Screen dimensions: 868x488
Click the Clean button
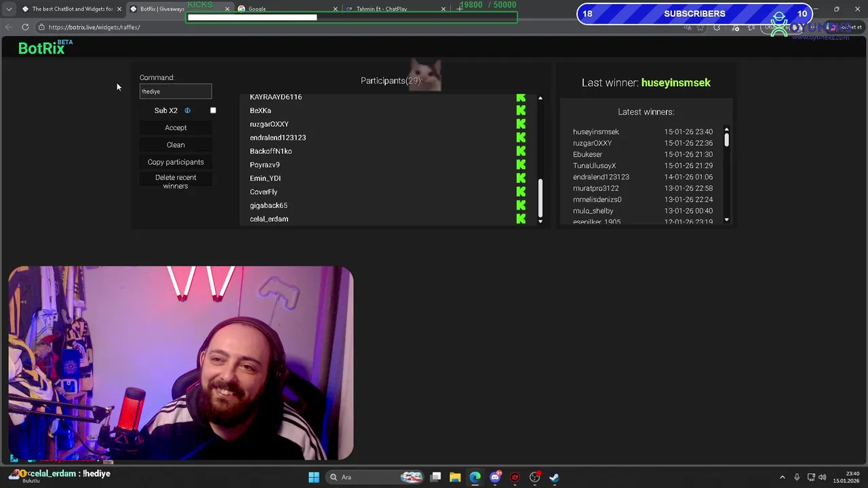click(x=176, y=145)
